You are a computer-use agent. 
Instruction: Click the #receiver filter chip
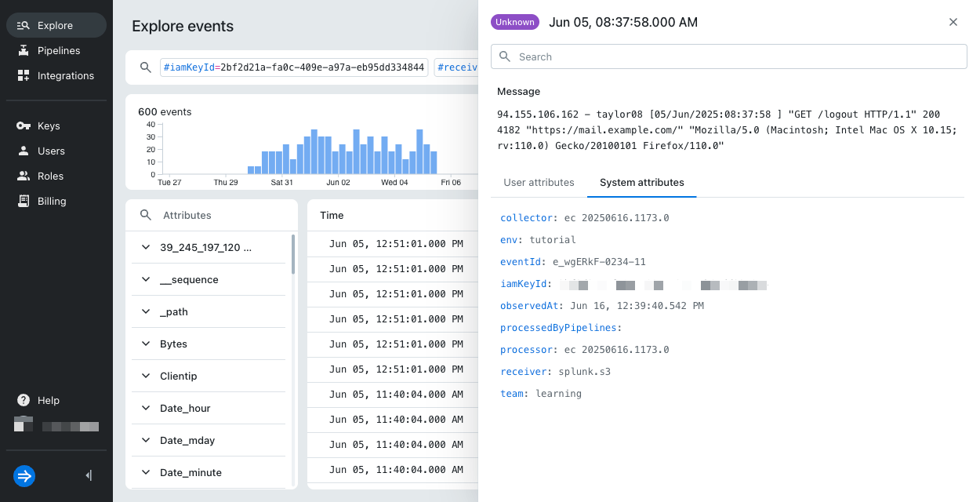[456, 67]
